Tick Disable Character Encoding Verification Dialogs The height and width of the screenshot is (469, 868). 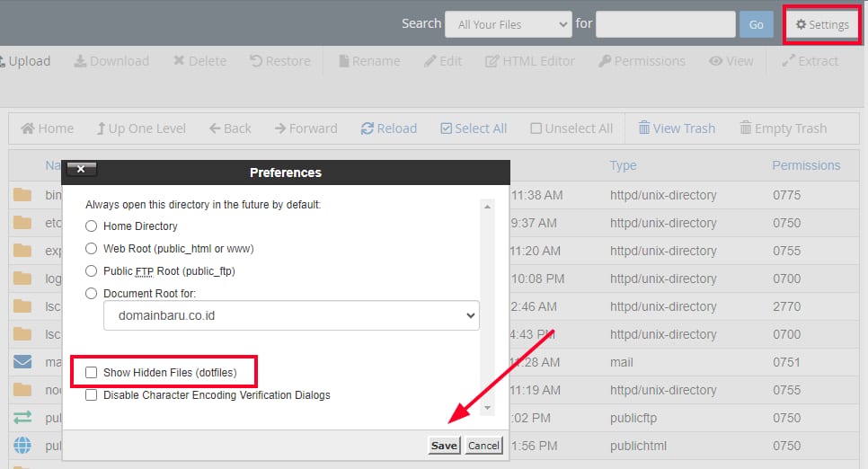[91, 394]
